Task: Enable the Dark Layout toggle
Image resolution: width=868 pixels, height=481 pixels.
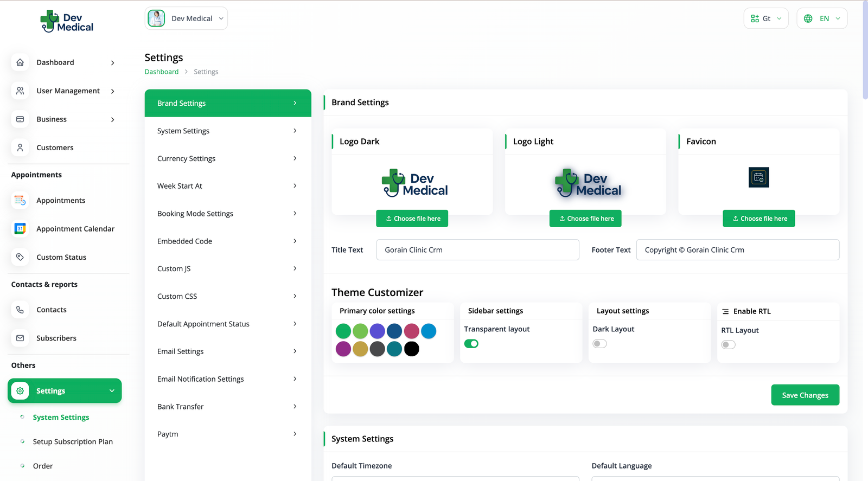Action: pyautogui.click(x=599, y=344)
